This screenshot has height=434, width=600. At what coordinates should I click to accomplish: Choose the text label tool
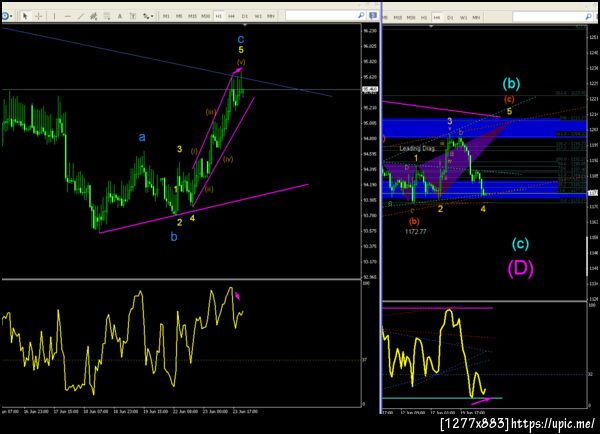pyautogui.click(x=133, y=16)
